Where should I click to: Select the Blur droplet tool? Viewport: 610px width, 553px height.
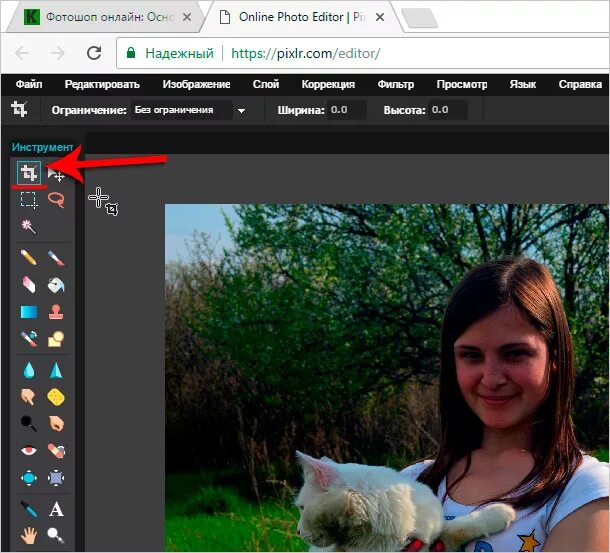(29, 370)
